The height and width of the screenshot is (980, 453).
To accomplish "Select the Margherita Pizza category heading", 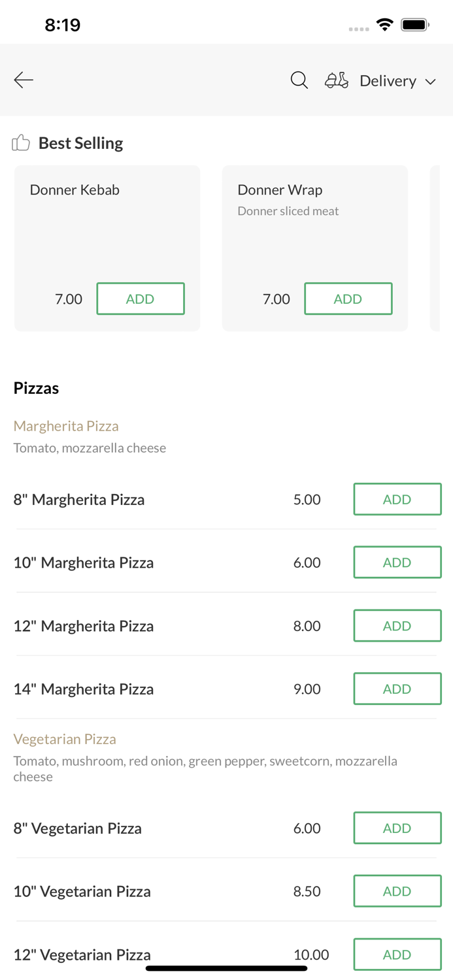I will pos(66,425).
